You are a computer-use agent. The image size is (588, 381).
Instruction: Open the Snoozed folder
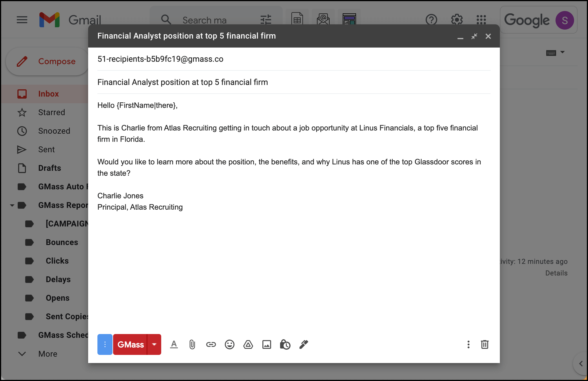45,131
